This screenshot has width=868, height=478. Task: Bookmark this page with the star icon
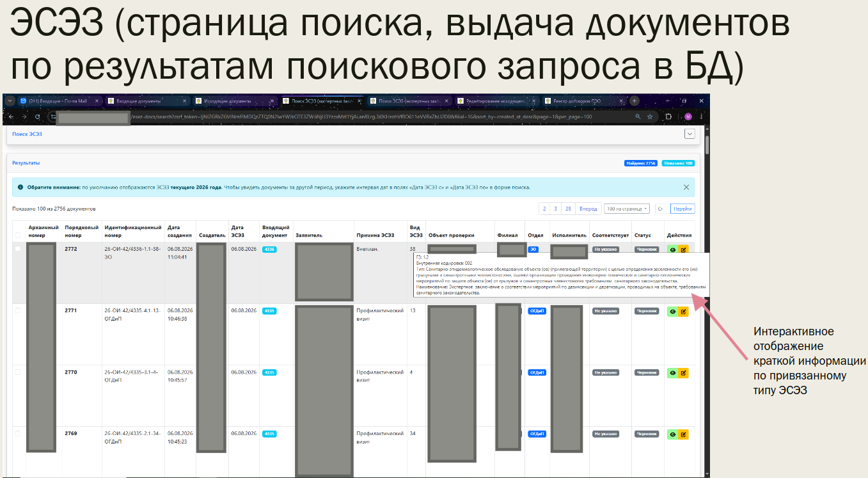650,117
